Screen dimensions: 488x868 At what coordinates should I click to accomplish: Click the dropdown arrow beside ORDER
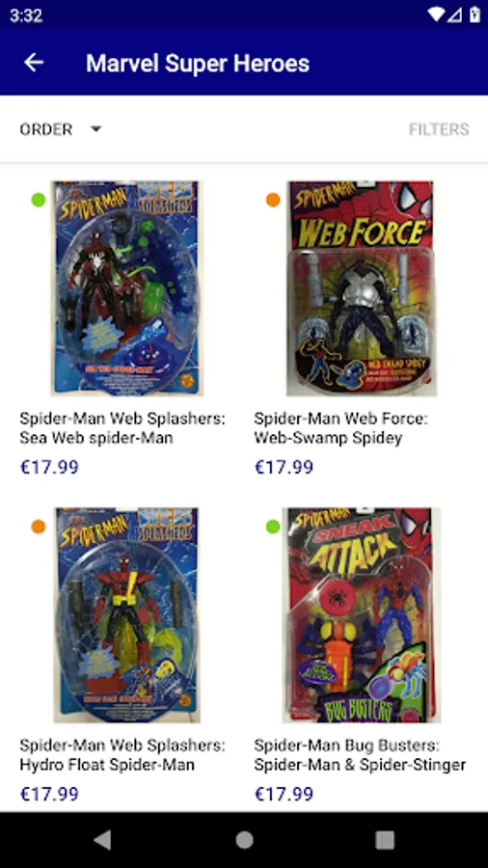pos(95,129)
